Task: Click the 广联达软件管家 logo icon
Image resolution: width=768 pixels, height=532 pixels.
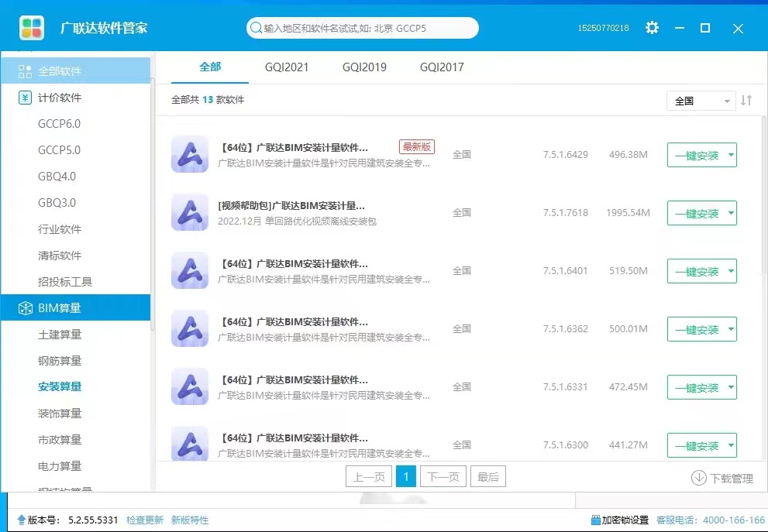Action: coord(31,28)
